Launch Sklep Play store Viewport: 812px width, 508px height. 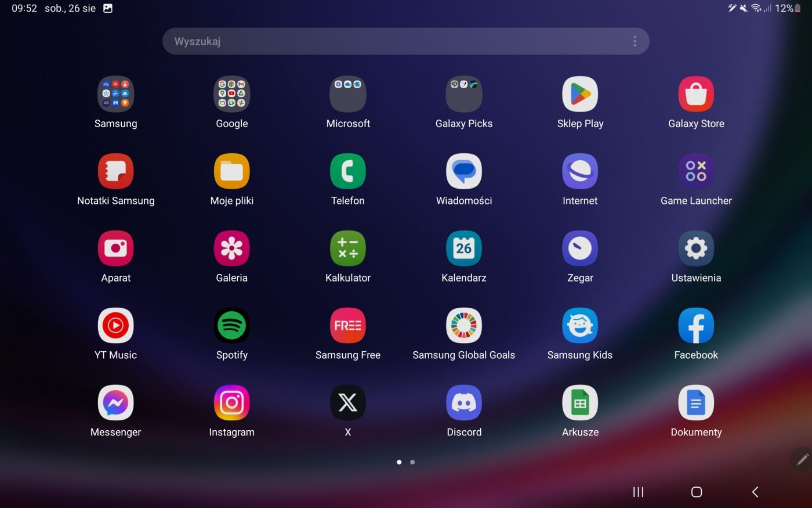coord(580,94)
